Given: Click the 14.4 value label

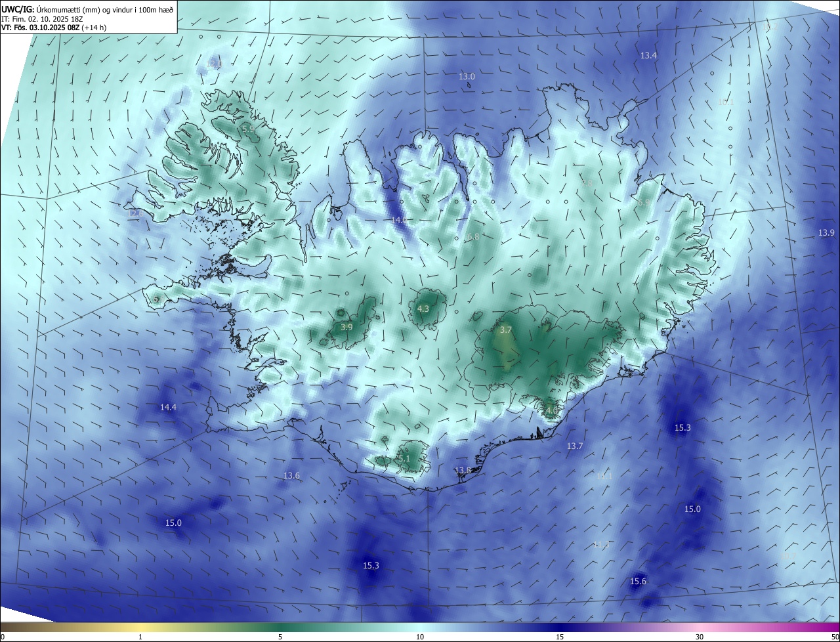Looking at the screenshot, I should click(x=168, y=408).
